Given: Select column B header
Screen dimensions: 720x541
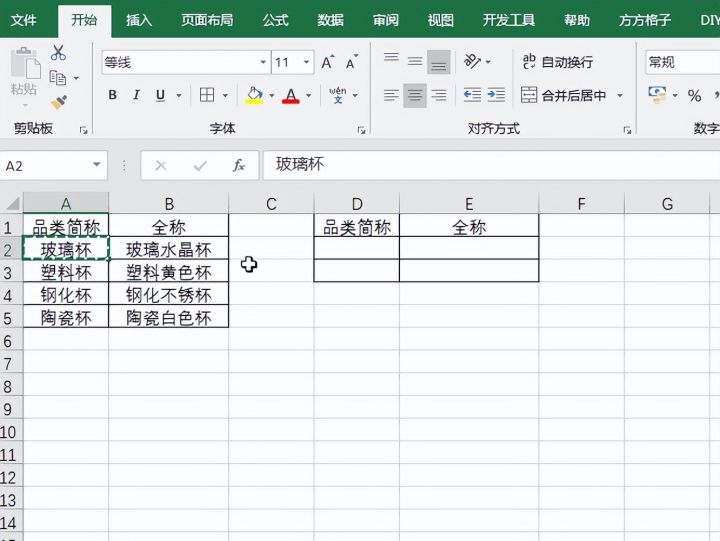Looking at the screenshot, I should point(169,203).
